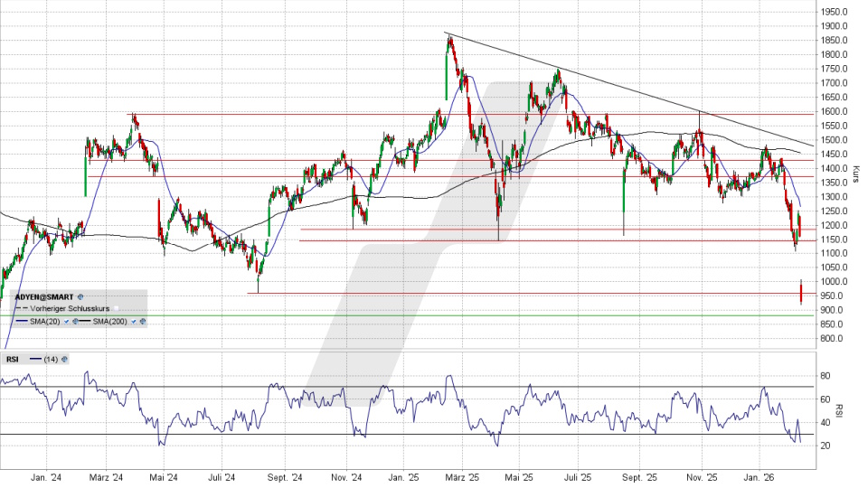Click the 1150.0 price axis value

[x=835, y=239]
